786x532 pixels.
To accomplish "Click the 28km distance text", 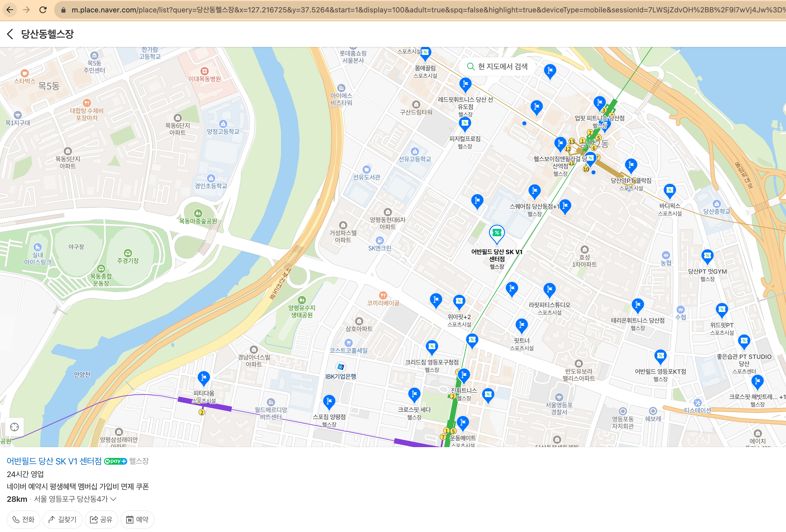I will coord(17,499).
